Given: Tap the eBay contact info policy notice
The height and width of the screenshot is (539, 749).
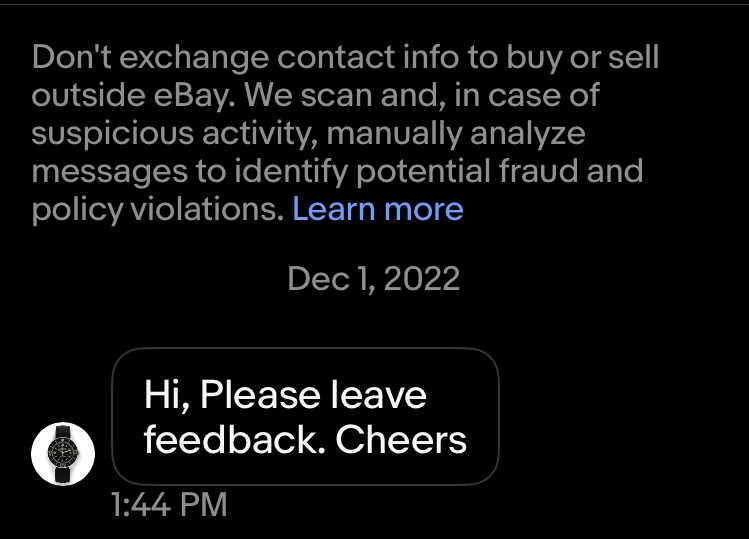Looking at the screenshot, I should [345, 133].
